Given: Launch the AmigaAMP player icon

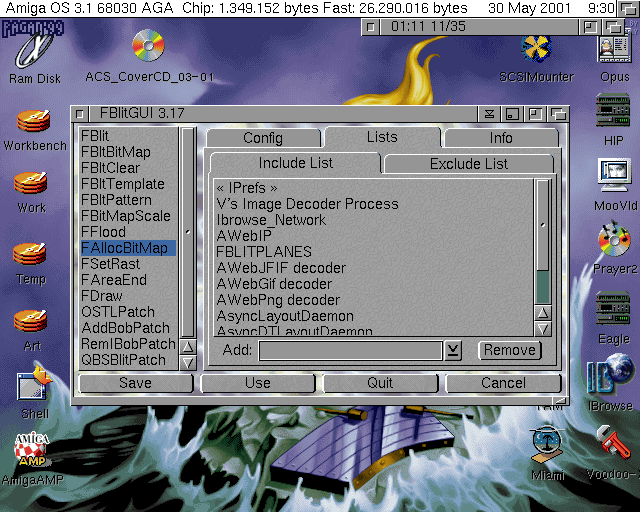Looking at the screenshot, I should tap(31, 450).
